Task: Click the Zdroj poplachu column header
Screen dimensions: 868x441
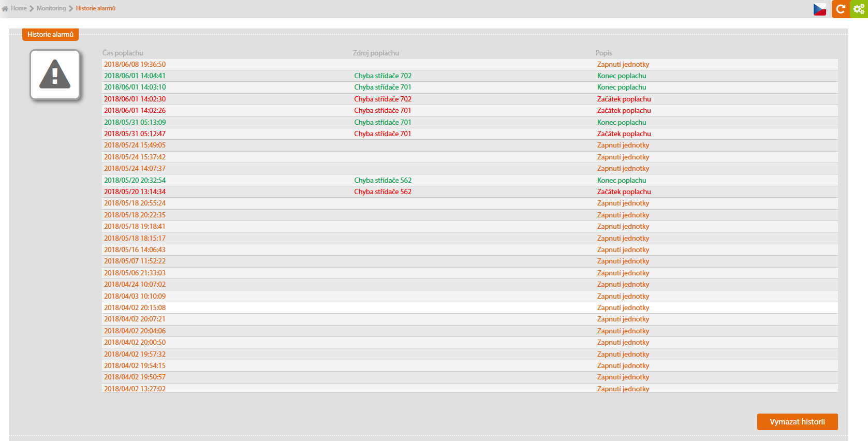Action: point(376,53)
